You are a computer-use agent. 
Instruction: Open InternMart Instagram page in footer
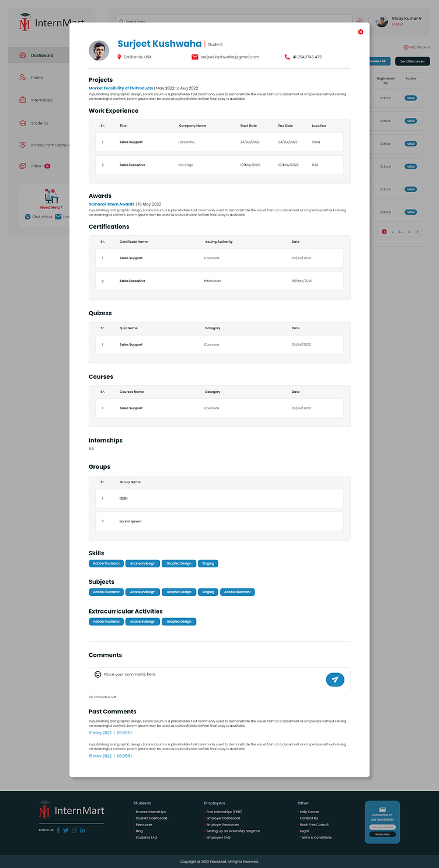pos(74,830)
